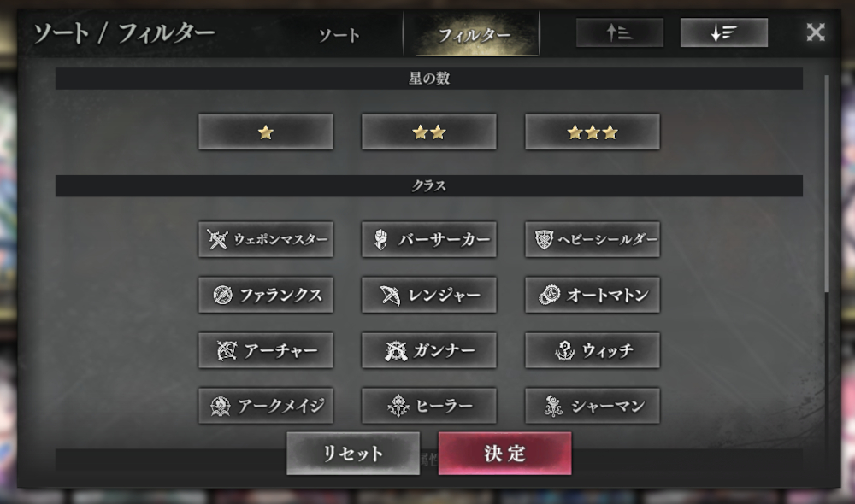Viewport: 855px width, 504px height.
Task: Filter by ファランクス class
Action: point(266,295)
